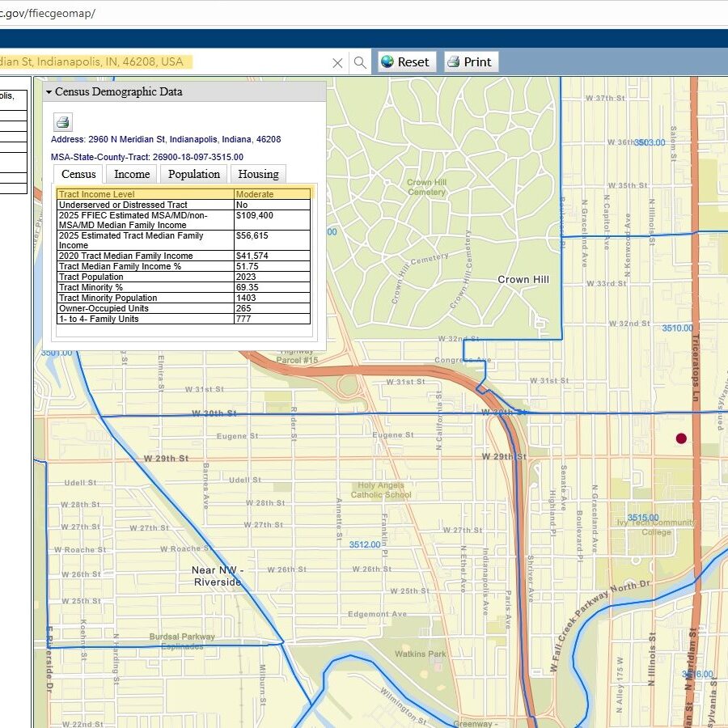The image size is (728, 728).
Task: Select the highlighted Tract Income Level row
Action: (x=184, y=194)
